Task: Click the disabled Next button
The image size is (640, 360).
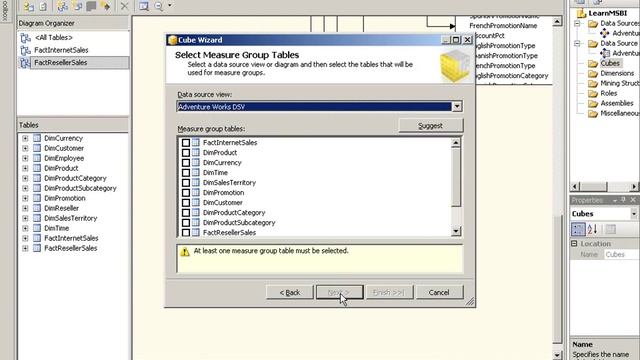Action: [339, 292]
